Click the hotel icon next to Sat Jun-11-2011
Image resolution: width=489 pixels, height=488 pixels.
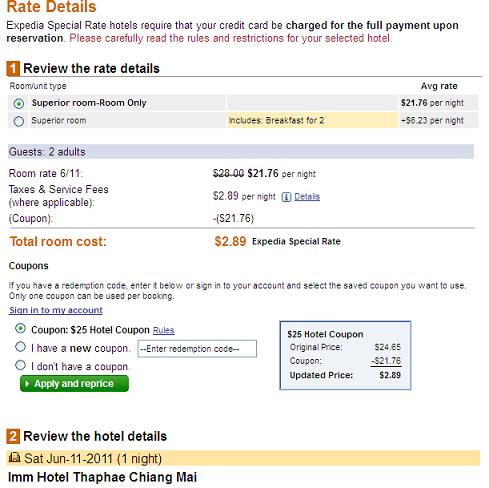(14, 457)
